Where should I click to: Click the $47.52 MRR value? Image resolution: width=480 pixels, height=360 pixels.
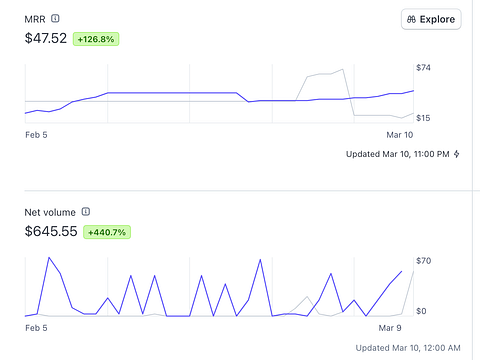pyautogui.click(x=46, y=38)
